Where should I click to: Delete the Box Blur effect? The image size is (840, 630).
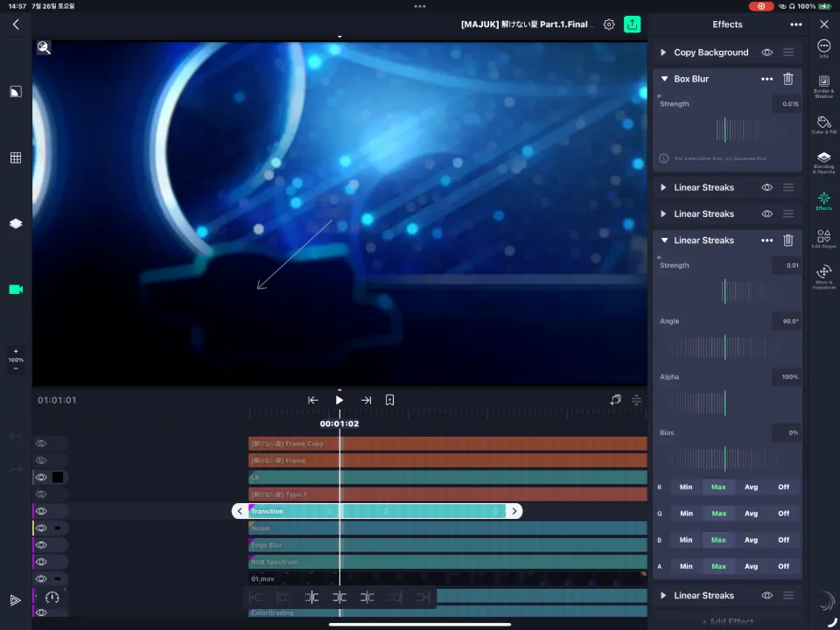click(x=788, y=79)
